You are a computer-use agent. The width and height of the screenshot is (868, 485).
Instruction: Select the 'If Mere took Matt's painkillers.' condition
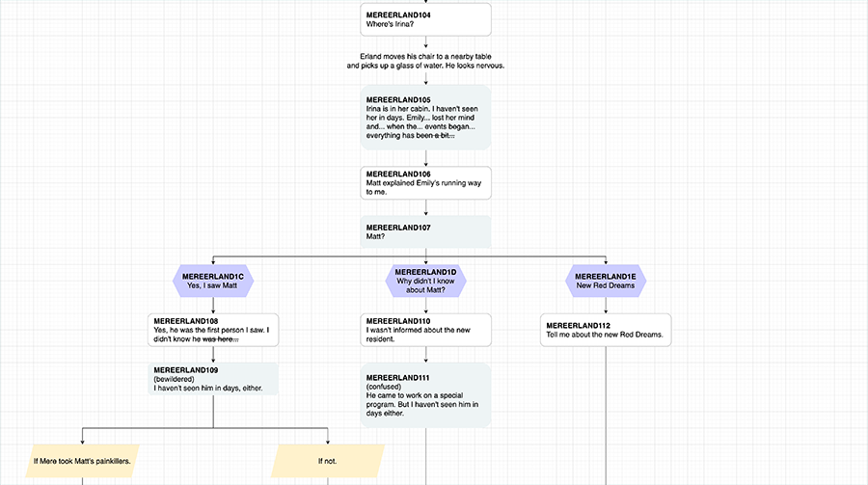click(83, 461)
